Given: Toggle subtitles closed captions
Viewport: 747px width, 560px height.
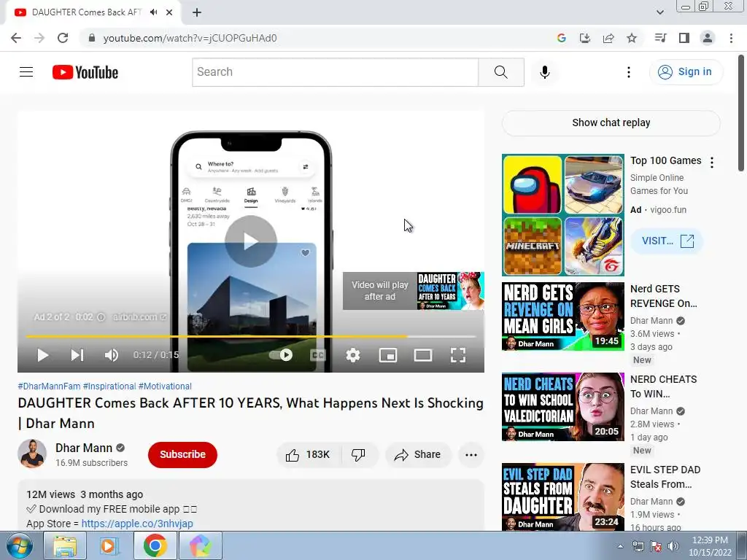Looking at the screenshot, I should (318, 355).
